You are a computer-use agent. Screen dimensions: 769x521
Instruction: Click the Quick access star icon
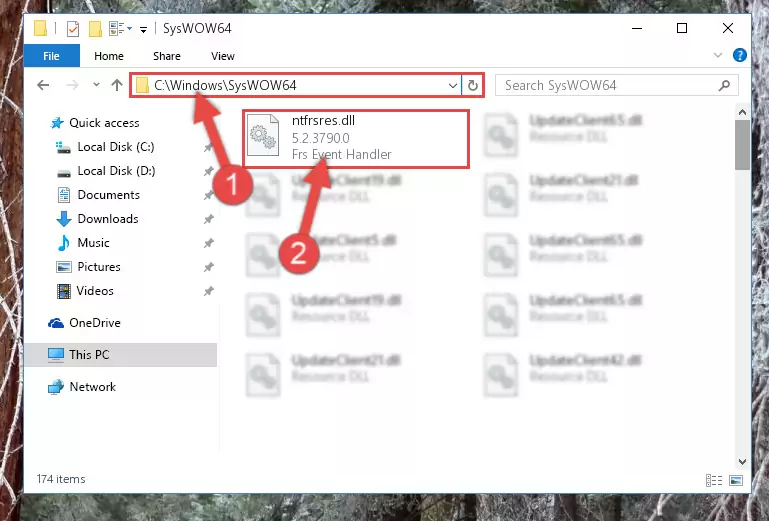pos(57,123)
